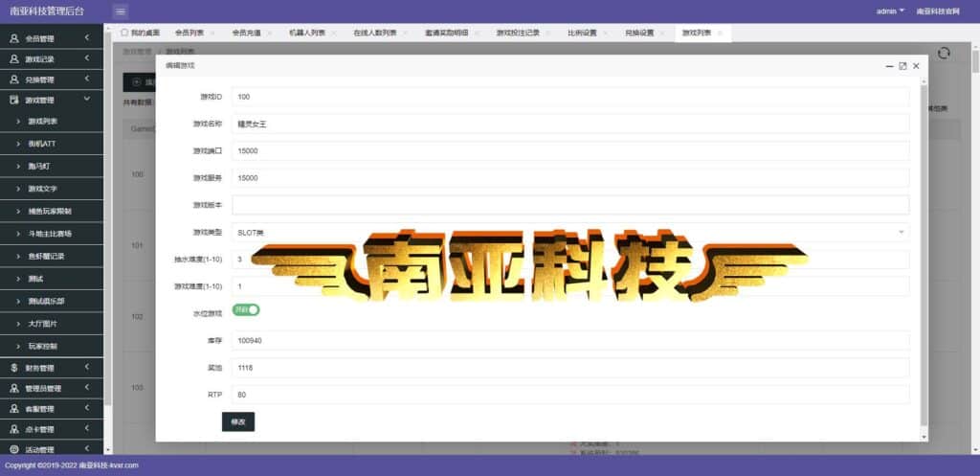The image size is (980, 476).
Task: Open the admin user dropdown
Action: tap(890, 11)
